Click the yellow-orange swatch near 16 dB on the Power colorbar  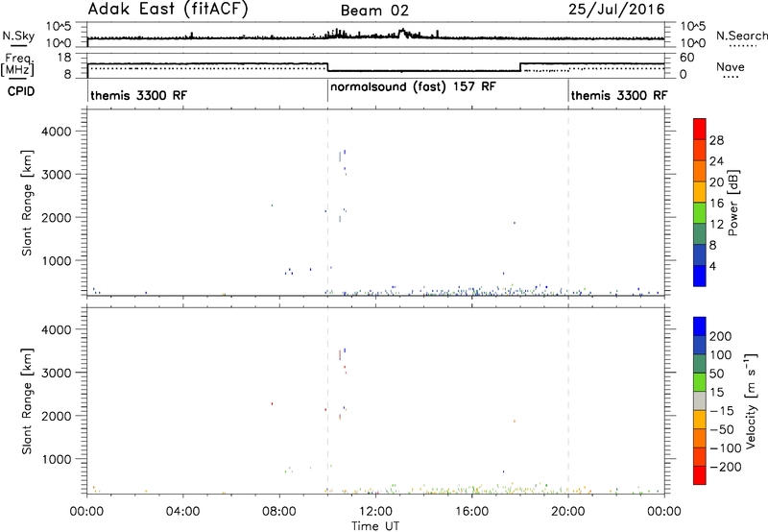700,191
